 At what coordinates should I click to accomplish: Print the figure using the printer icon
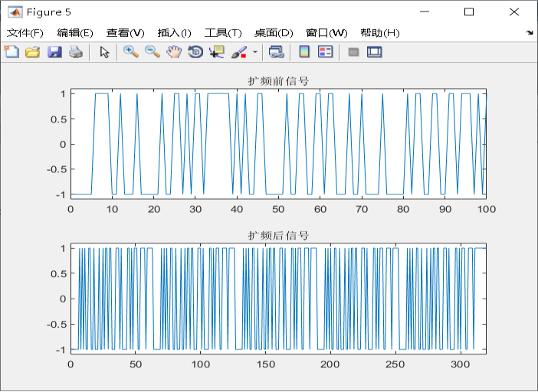click(76, 52)
